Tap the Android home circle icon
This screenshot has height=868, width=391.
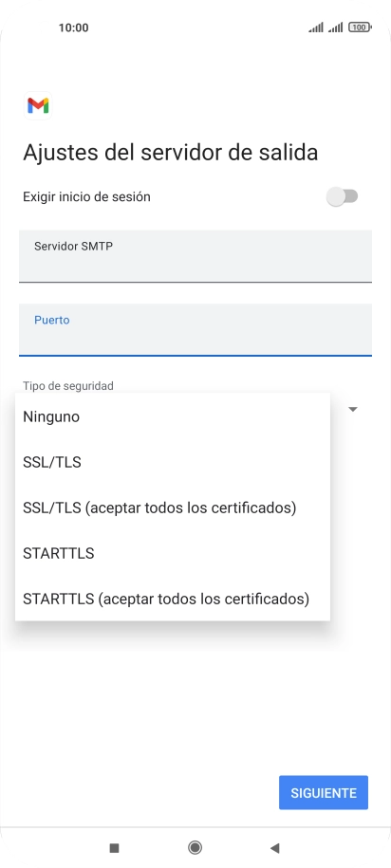(x=195, y=847)
